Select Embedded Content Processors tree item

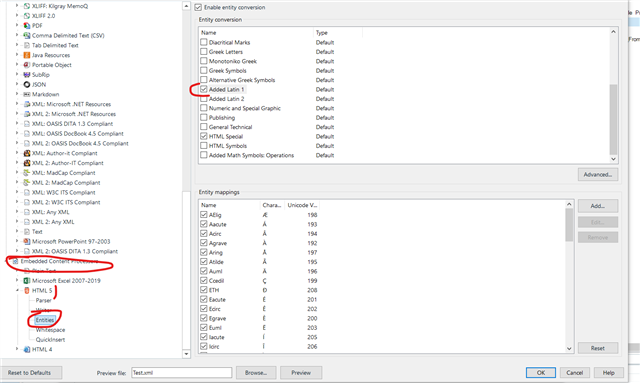click(x=59, y=261)
